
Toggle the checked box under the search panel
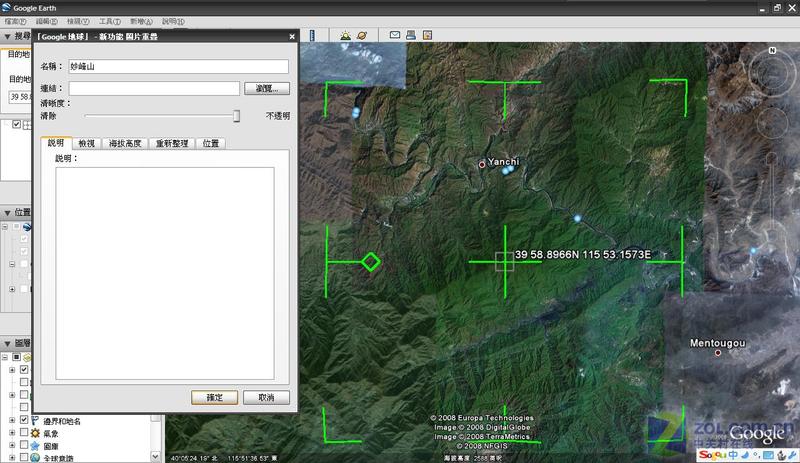16,124
